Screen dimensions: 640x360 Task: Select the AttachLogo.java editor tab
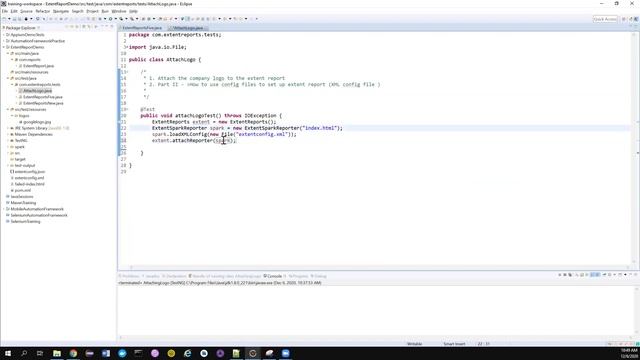tap(188, 28)
